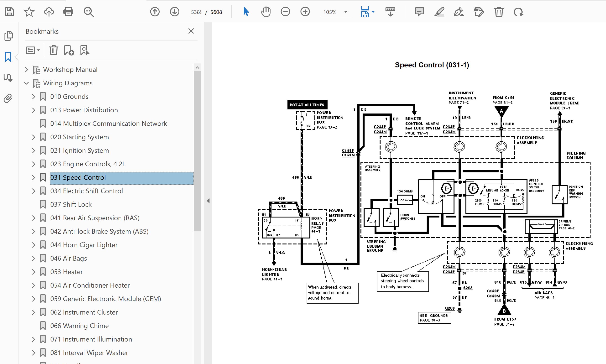This screenshot has height=364, width=606.
Task: Select the 014 Multiplex Communication Network bookmark
Action: coord(108,123)
